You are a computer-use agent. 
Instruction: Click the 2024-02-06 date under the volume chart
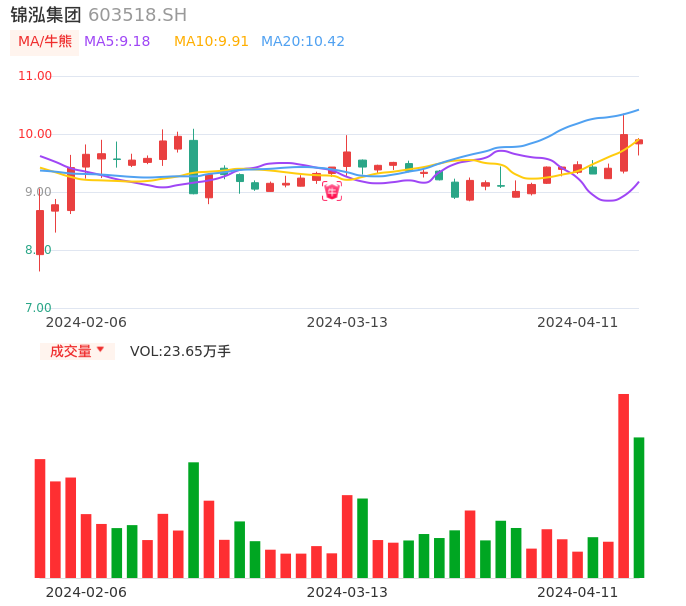[x=86, y=592]
